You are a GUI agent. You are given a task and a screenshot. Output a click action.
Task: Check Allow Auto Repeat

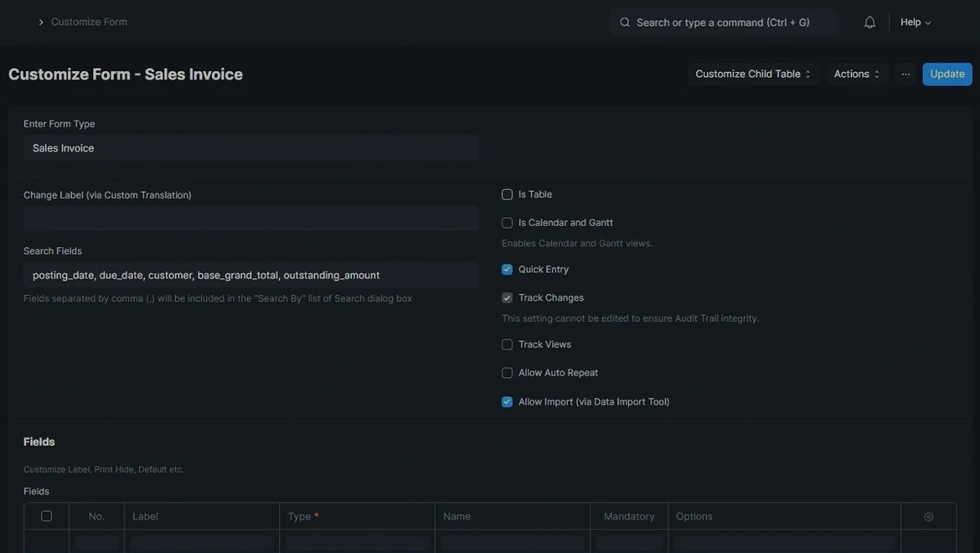coord(507,373)
